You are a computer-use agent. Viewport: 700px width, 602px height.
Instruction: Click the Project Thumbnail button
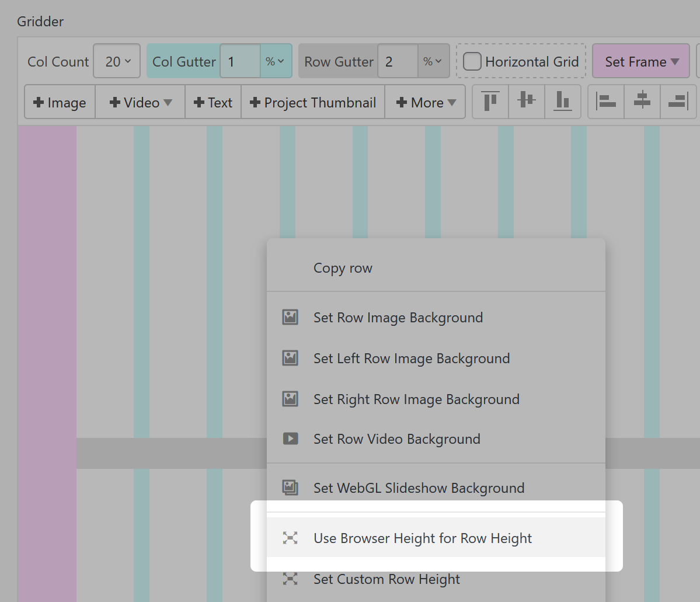pyautogui.click(x=313, y=103)
